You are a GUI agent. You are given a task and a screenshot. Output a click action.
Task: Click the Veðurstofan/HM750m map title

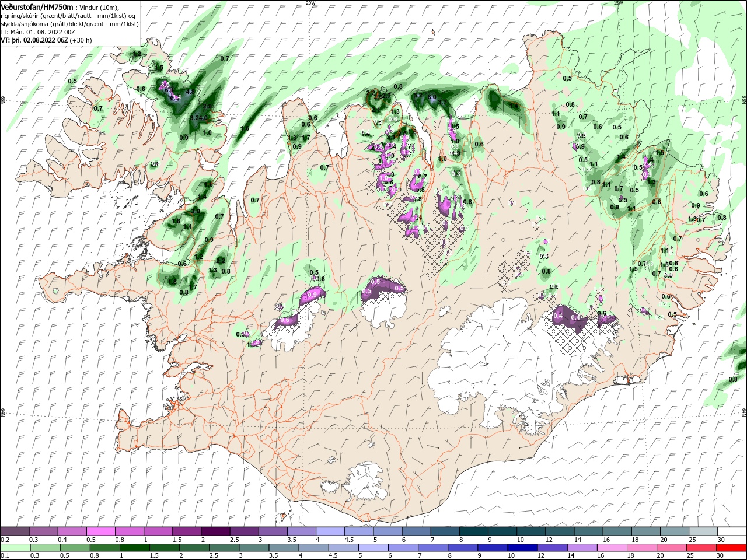[37, 6]
